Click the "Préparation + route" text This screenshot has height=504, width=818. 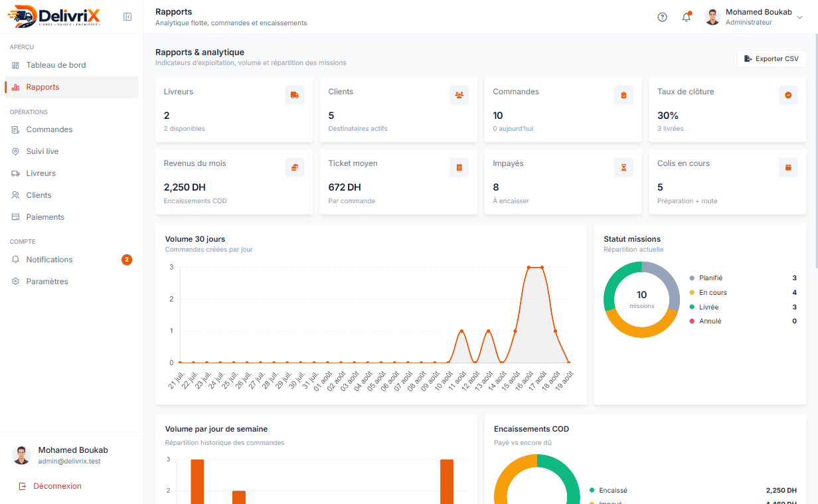(687, 201)
